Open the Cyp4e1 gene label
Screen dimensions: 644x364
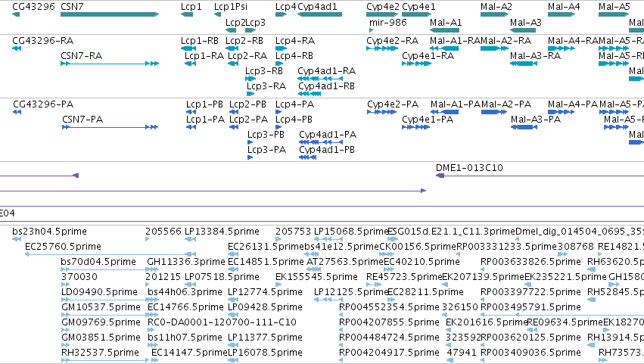(418, 7)
